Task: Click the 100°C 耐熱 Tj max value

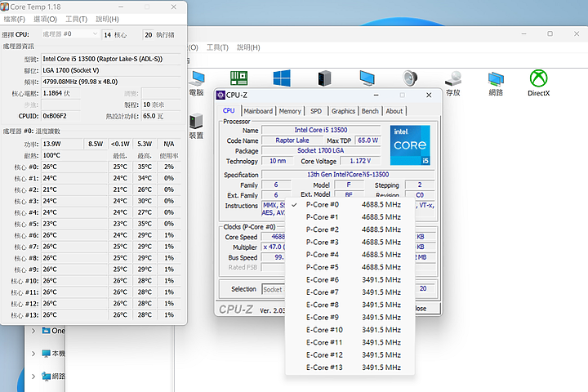Action: click(x=74, y=155)
